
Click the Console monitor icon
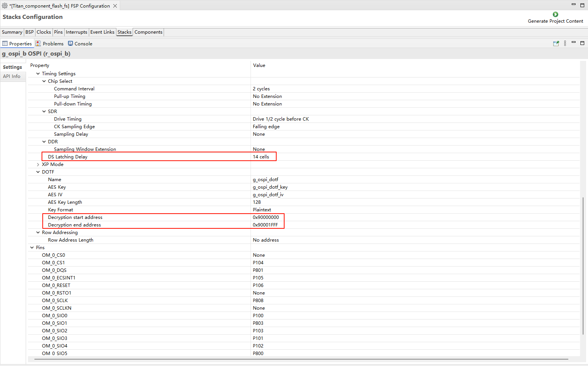pos(70,43)
